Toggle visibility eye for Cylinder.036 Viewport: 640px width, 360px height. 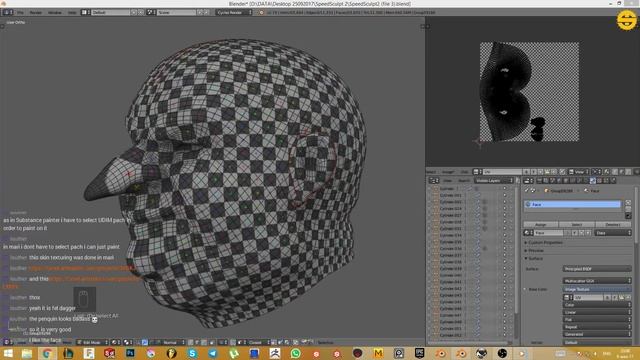[505, 249]
